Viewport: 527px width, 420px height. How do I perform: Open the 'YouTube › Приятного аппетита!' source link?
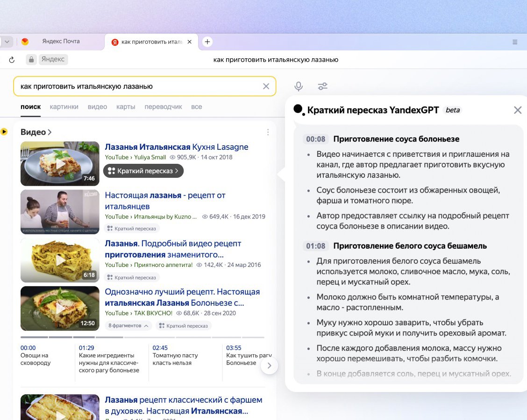[x=149, y=265]
